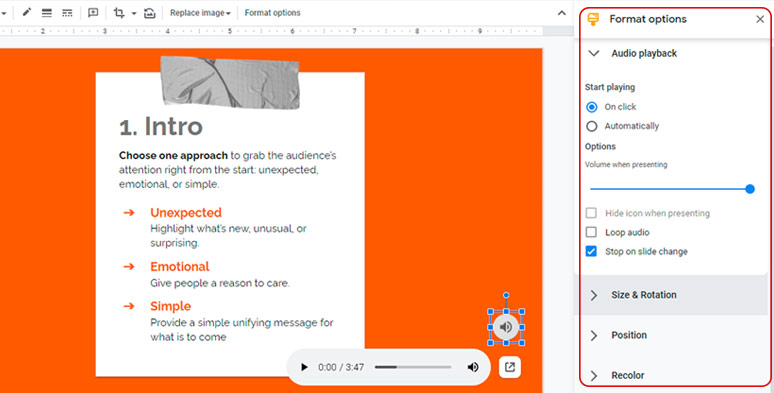The height and width of the screenshot is (393, 774).
Task: Collapse the Audio playback section
Action: click(x=594, y=53)
